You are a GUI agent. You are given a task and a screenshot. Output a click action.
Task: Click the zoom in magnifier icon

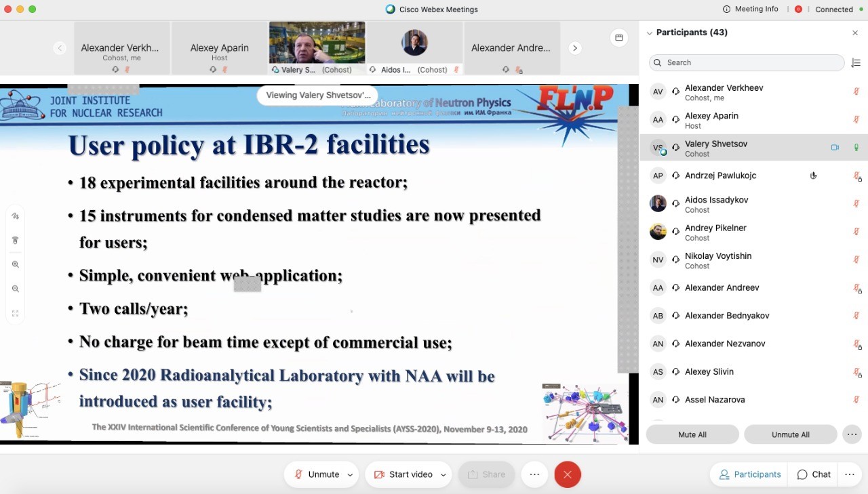click(x=15, y=265)
